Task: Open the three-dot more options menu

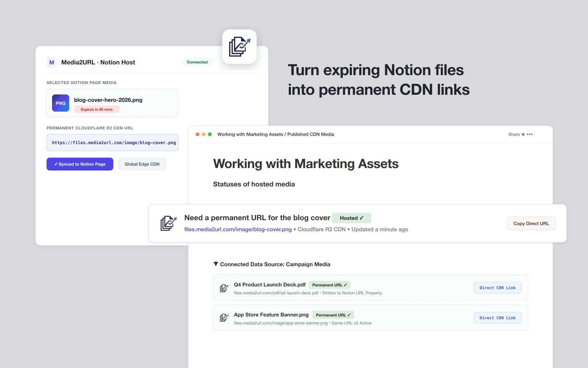Action: [530, 134]
